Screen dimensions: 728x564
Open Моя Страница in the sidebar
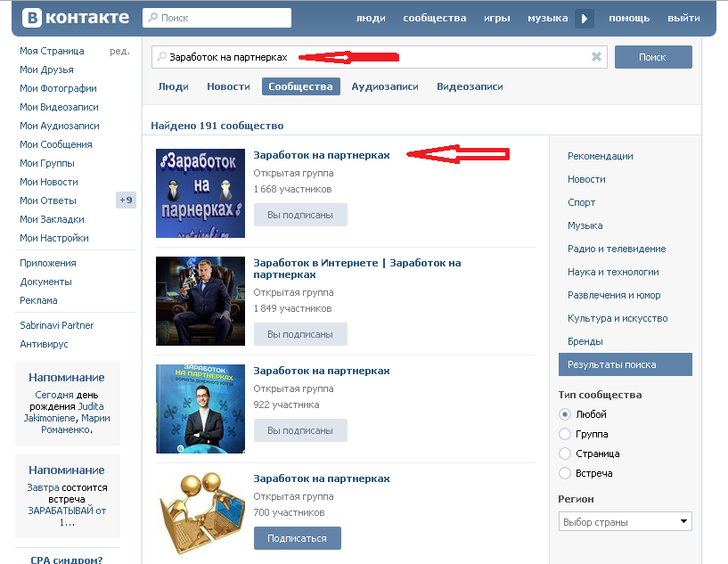(52, 51)
